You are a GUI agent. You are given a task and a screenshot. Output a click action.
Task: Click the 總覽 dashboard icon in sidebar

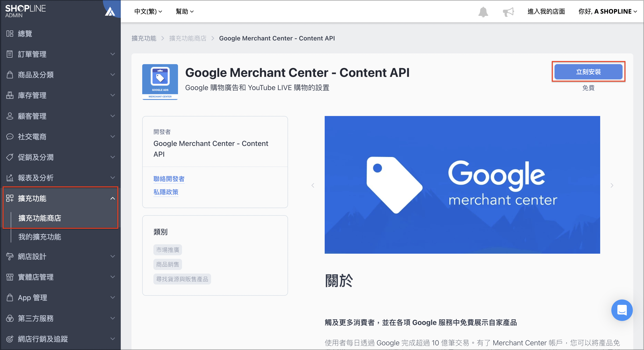click(x=10, y=34)
